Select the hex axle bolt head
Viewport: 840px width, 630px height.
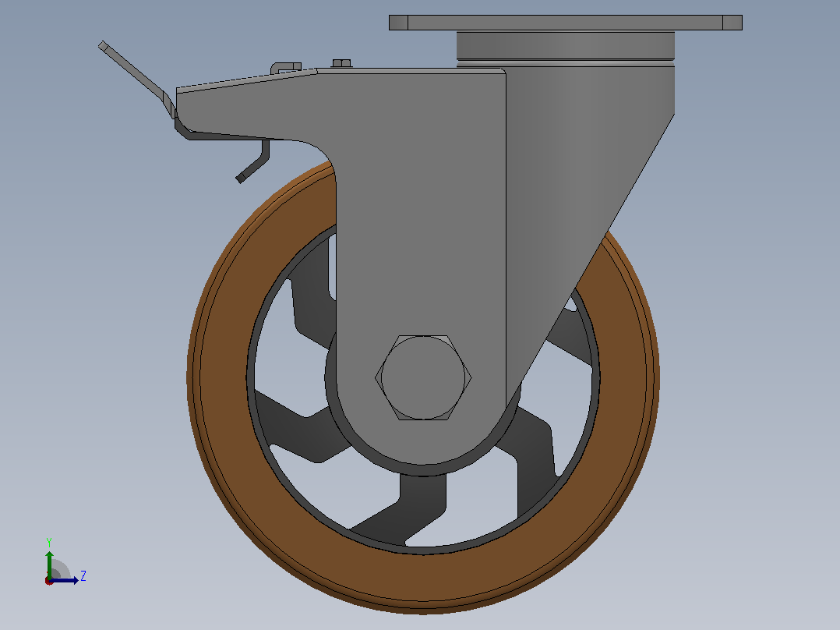(x=423, y=377)
